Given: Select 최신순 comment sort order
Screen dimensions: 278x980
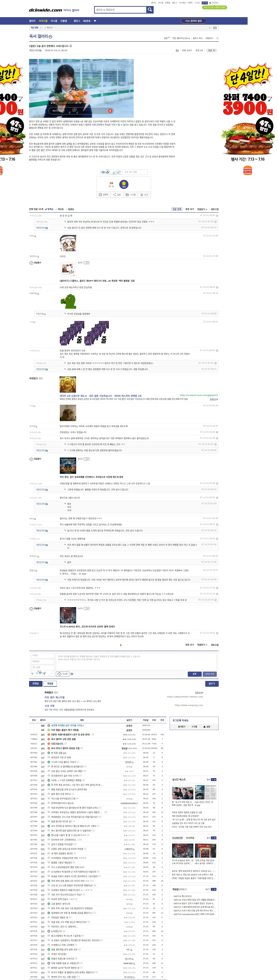Looking at the screenshot, I should coord(60,209).
